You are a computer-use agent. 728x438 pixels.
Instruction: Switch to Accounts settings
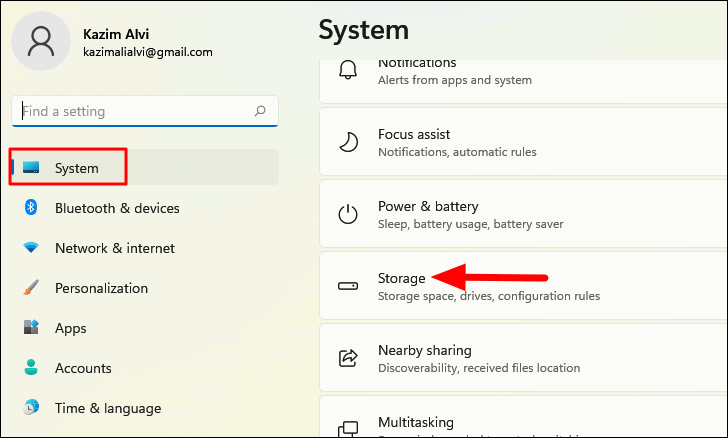(x=144, y=368)
